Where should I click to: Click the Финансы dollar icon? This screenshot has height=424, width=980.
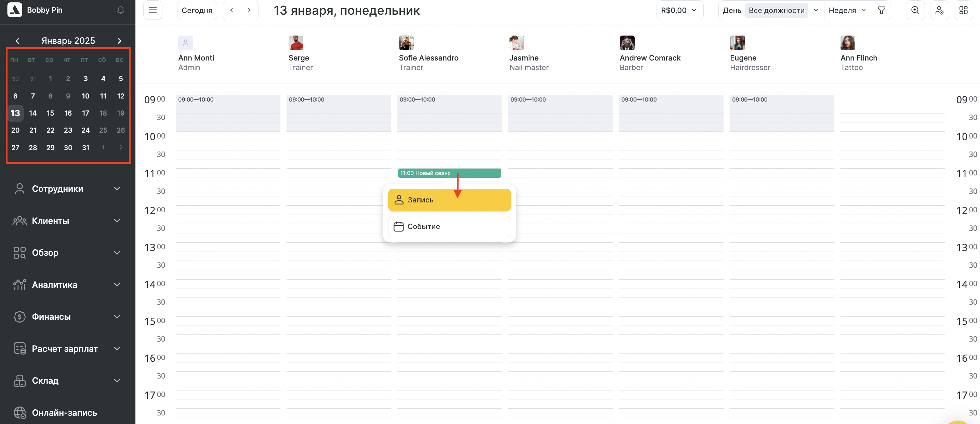(x=19, y=317)
